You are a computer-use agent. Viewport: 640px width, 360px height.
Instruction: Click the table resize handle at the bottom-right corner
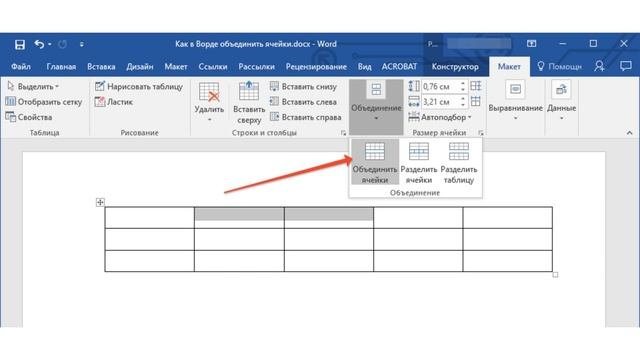click(556, 275)
